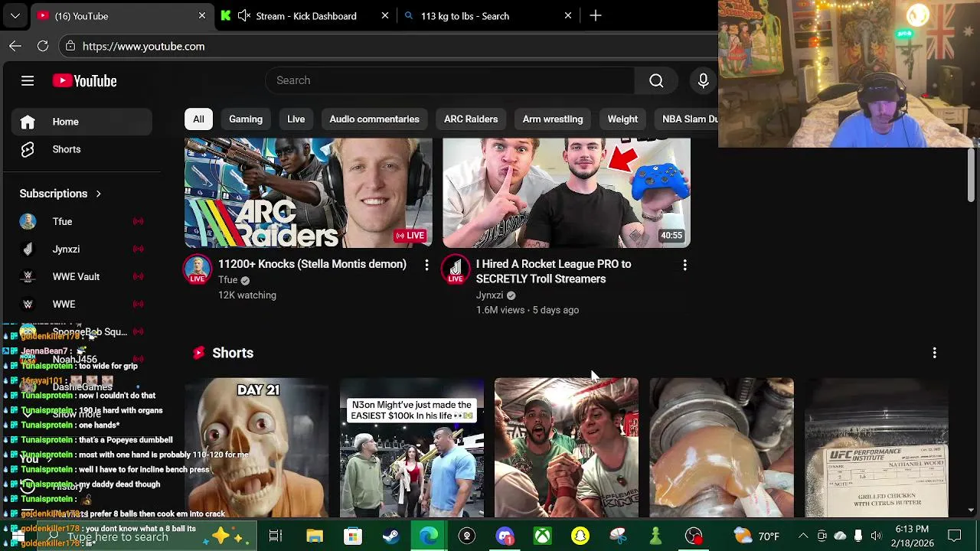Select the Live filter chip
This screenshot has width=980, height=551.
296,119
